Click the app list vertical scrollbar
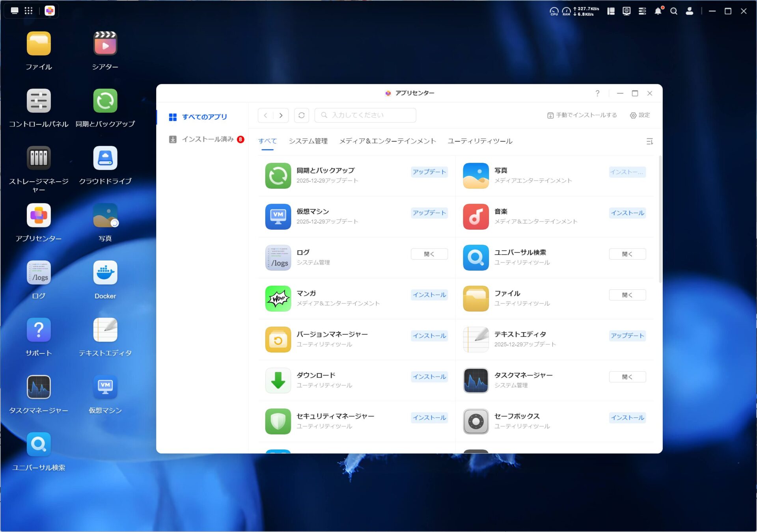 point(660,219)
